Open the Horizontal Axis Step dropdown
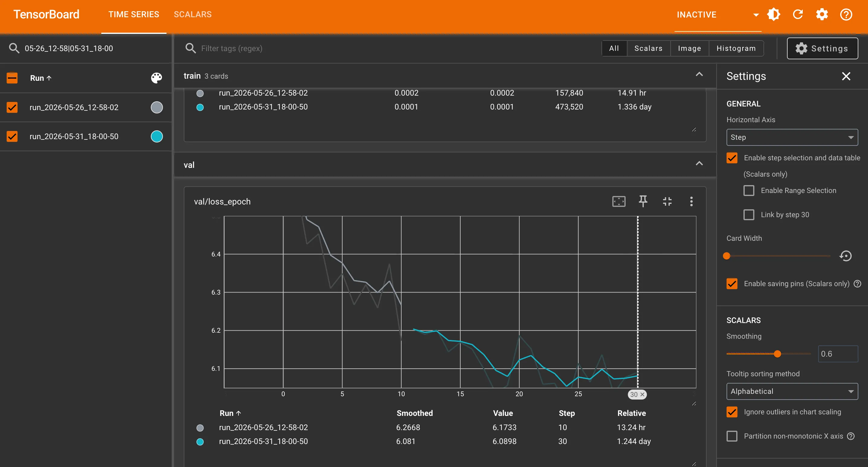The width and height of the screenshot is (868, 467). click(792, 137)
